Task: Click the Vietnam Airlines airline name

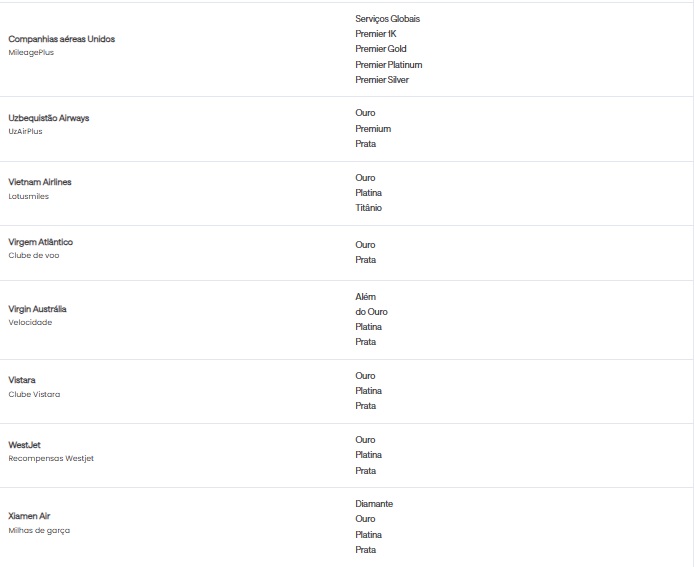Action: click(x=40, y=182)
